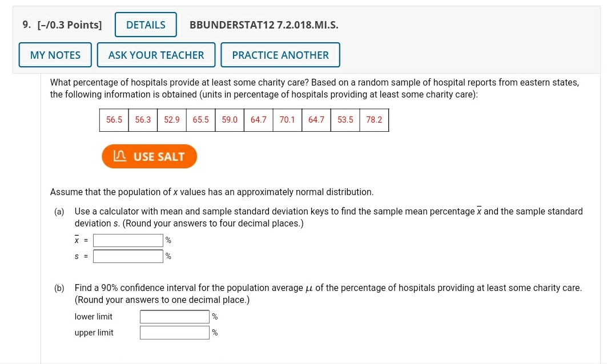Click ASK YOUR TEACHER

156,54
